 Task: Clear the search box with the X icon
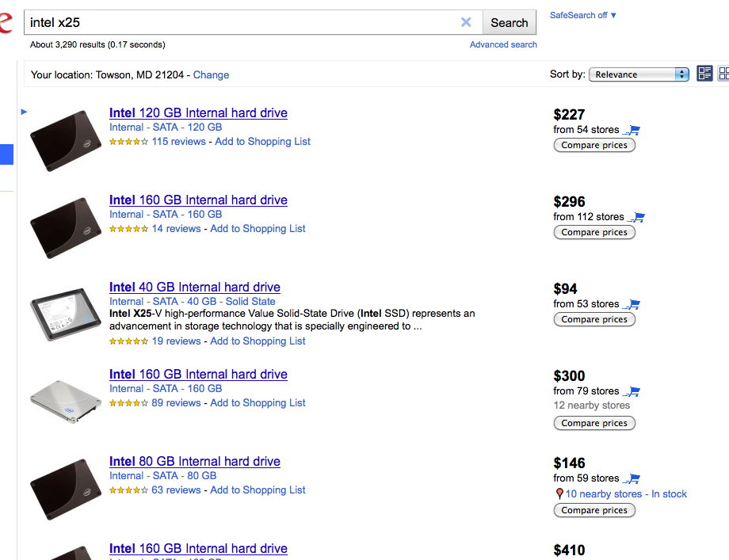[x=466, y=22]
